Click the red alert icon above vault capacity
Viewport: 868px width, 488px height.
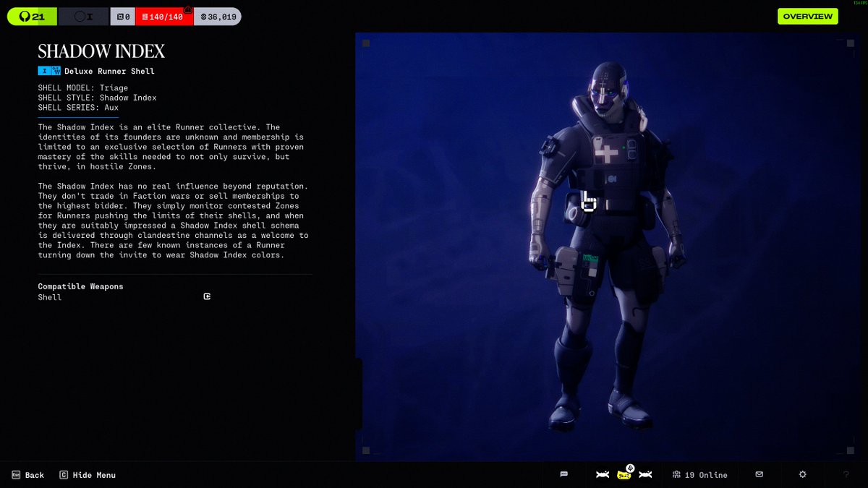coord(188,9)
